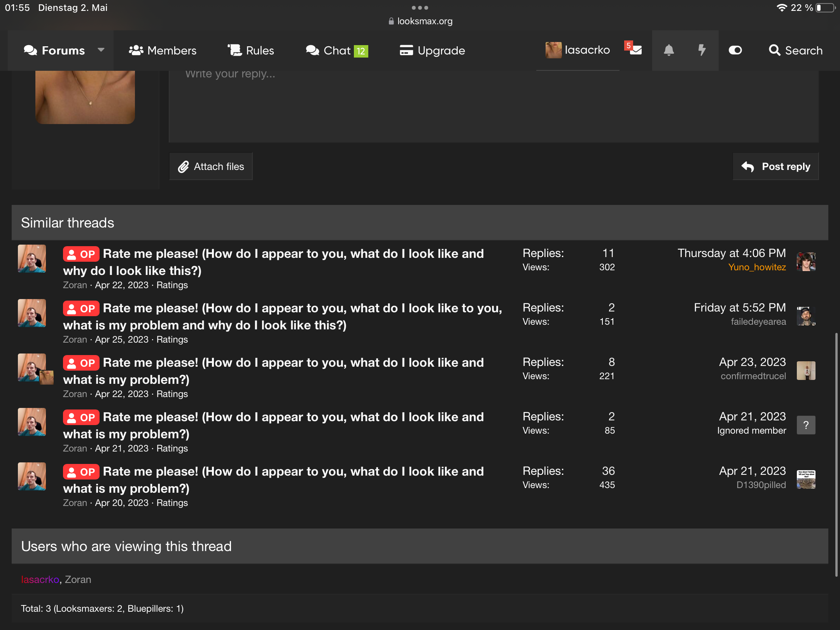
Task: Open the notifications bell icon
Action: (x=669, y=50)
